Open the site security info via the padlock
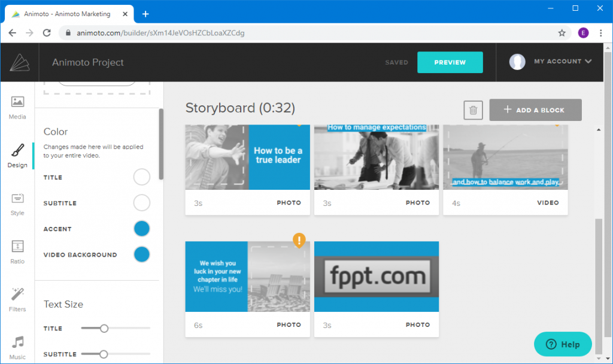 68,33
